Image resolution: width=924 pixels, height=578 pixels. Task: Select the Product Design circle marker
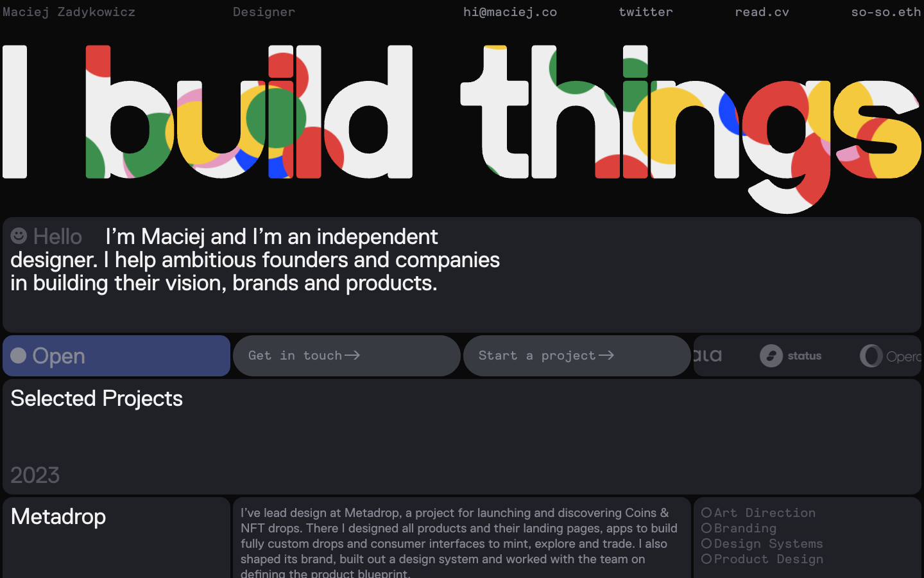(706, 559)
